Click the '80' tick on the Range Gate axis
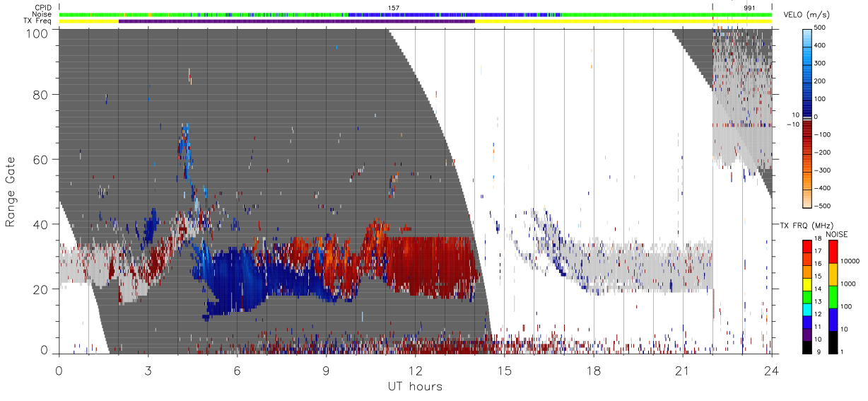The image size is (868, 401). tap(42, 95)
